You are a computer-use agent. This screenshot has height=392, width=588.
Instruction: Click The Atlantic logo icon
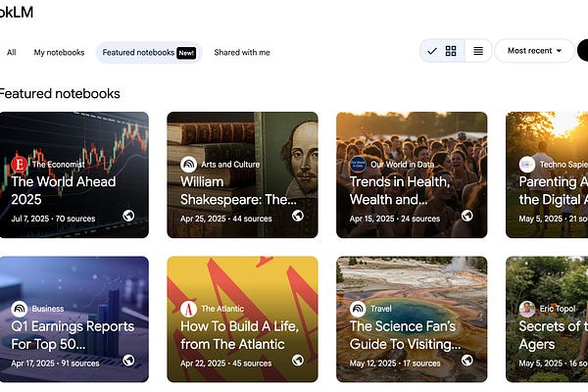[x=188, y=309]
